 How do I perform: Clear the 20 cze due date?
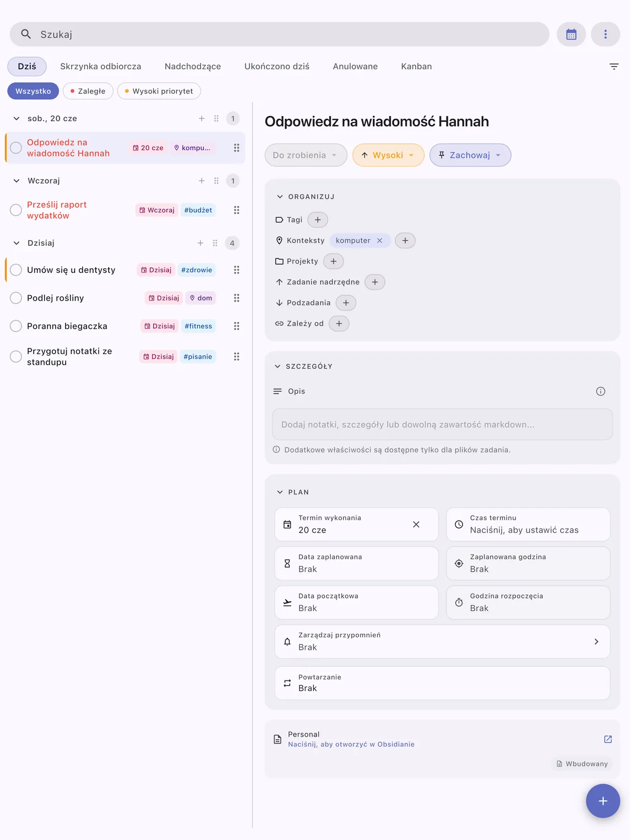click(x=416, y=524)
